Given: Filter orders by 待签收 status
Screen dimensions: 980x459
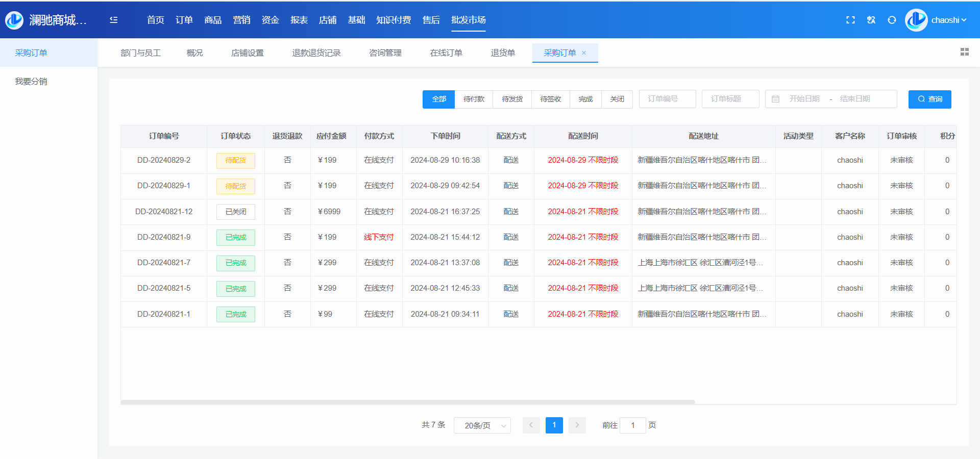Looking at the screenshot, I should tap(550, 99).
